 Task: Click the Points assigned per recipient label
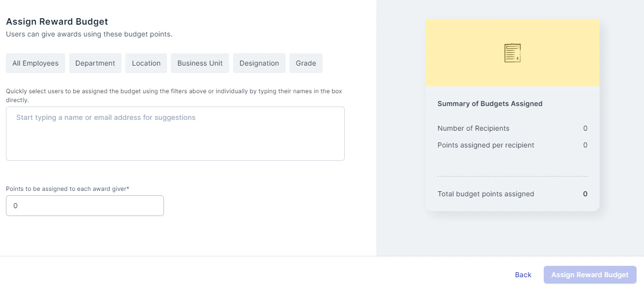pos(486,145)
